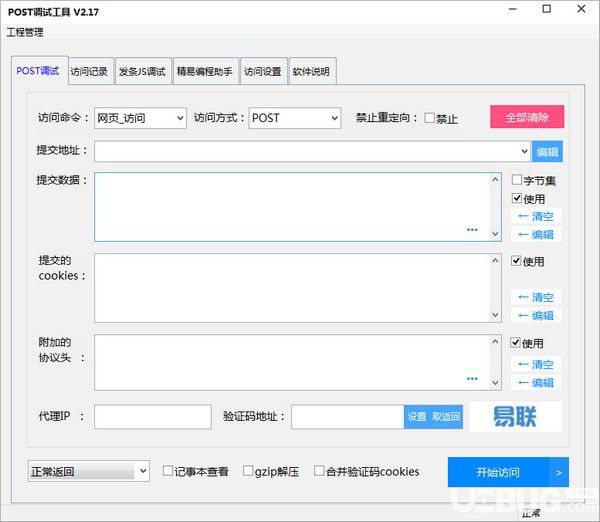Image resolution: width=600 pixels, height=522 pixels.
Task: Click the 设置 verification code button
Action: pyautogui.click(x=417, y=416)
